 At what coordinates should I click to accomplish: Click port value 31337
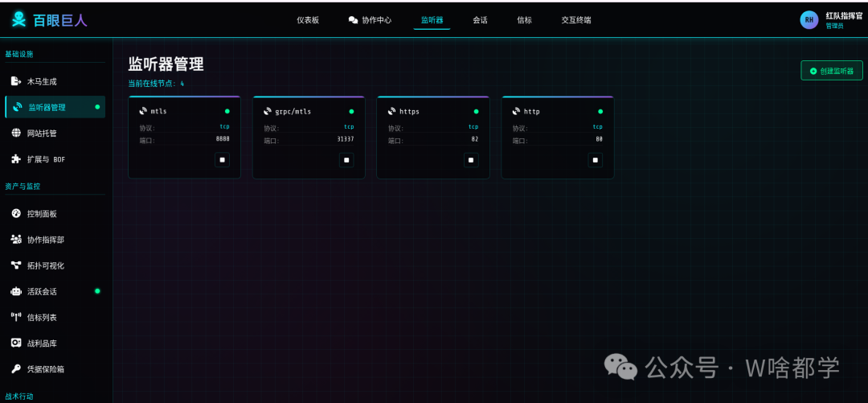pyautogui.click(x=346, y=139)
